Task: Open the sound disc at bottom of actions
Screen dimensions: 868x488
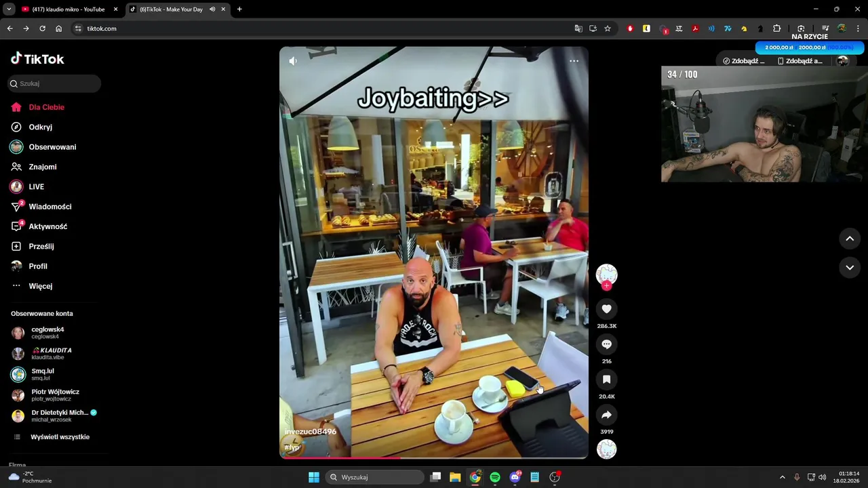Action: (x=606, y=449)
